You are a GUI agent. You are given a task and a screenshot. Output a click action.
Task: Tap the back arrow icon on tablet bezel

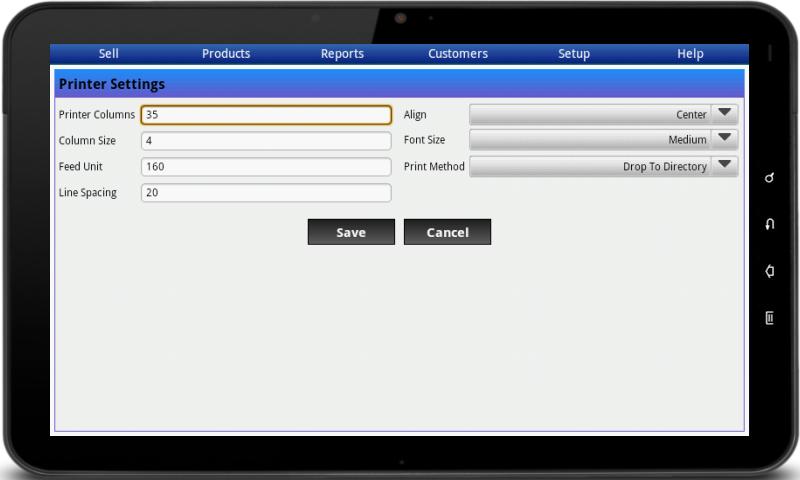point(769,224)
